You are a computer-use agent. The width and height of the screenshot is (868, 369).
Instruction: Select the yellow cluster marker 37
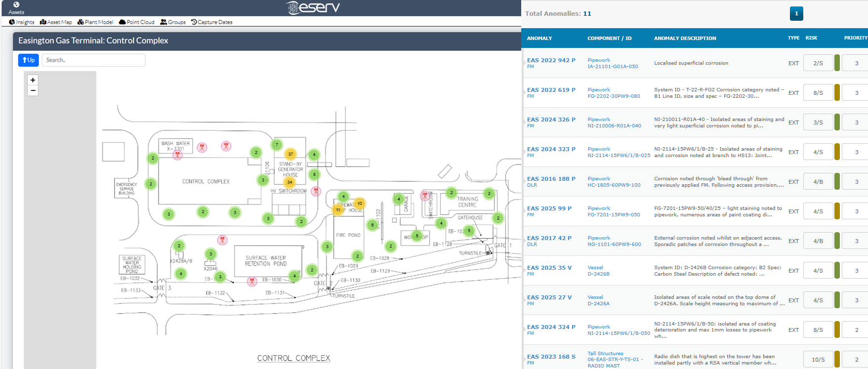tap(290, 154)
